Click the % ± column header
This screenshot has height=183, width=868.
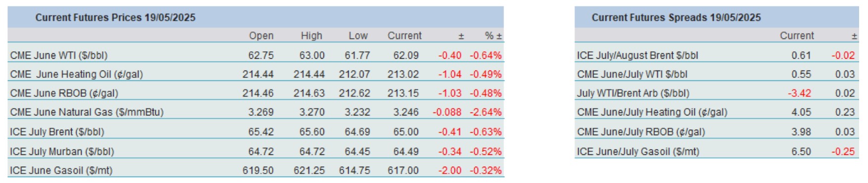pos(493,36)
